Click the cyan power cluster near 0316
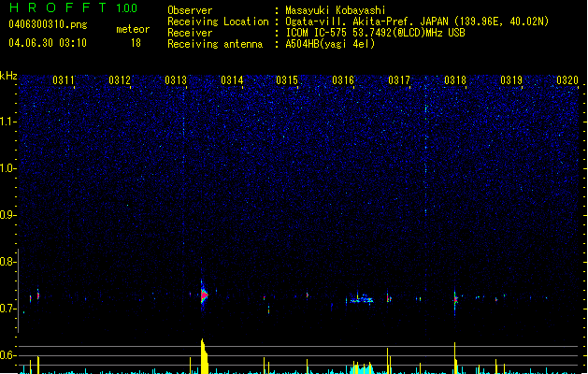Image resolution: width=588 pixels, height=374 pixels. [363, 368]
